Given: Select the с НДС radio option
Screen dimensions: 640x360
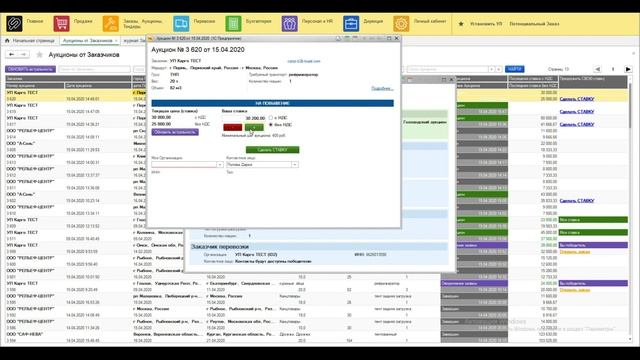Looking at the screenshot, I should (271, 118).
